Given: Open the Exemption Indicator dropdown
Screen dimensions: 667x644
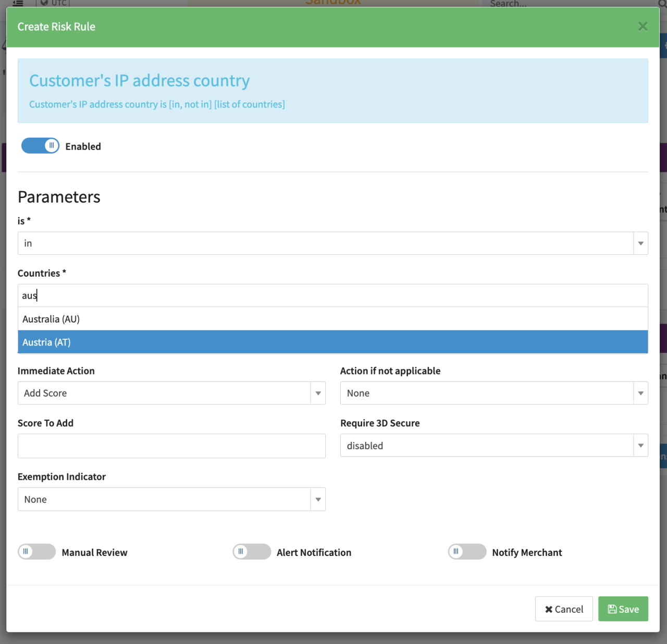Looking at the screenshot, I should click(164, 500).
